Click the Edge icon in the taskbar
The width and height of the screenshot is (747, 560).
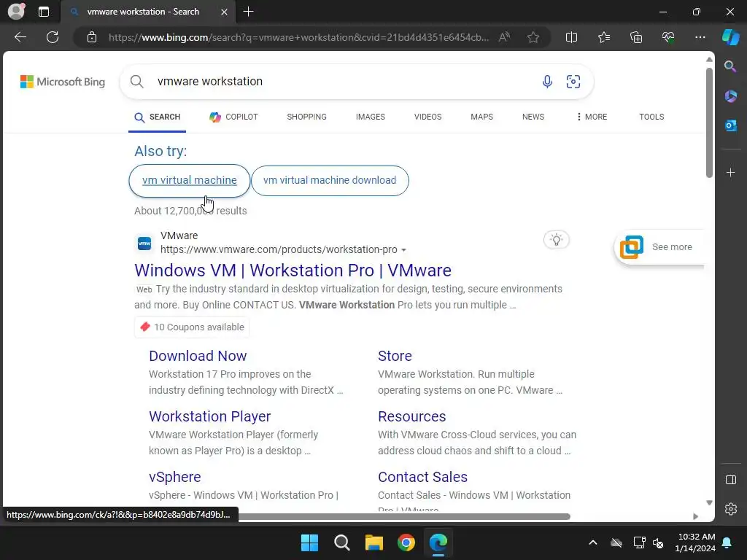click(x=438, y=542)
